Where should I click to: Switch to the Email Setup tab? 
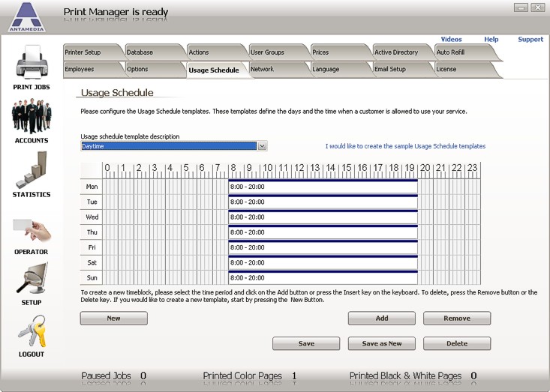click(x=401, y=69)
